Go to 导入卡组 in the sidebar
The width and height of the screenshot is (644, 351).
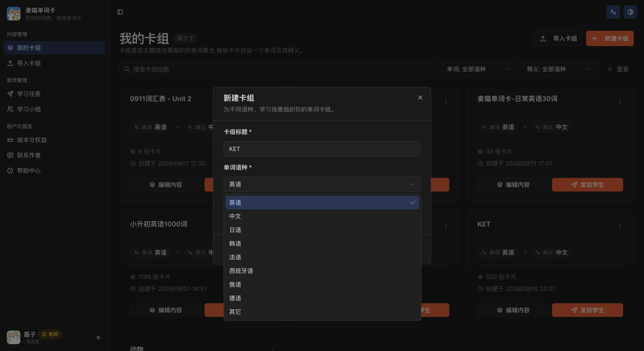54,63
